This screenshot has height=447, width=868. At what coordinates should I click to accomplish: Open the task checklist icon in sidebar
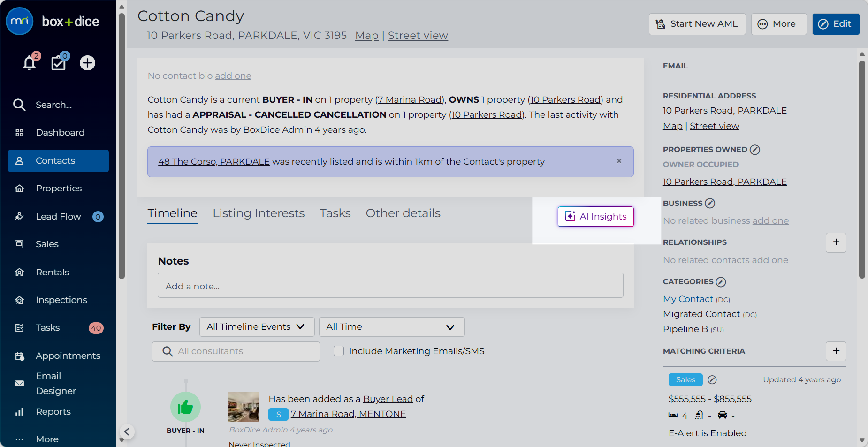click(x=59, y=62)
